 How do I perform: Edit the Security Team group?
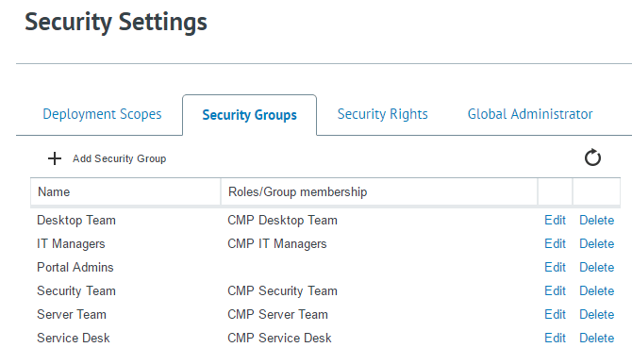click(x=555, y=290)
